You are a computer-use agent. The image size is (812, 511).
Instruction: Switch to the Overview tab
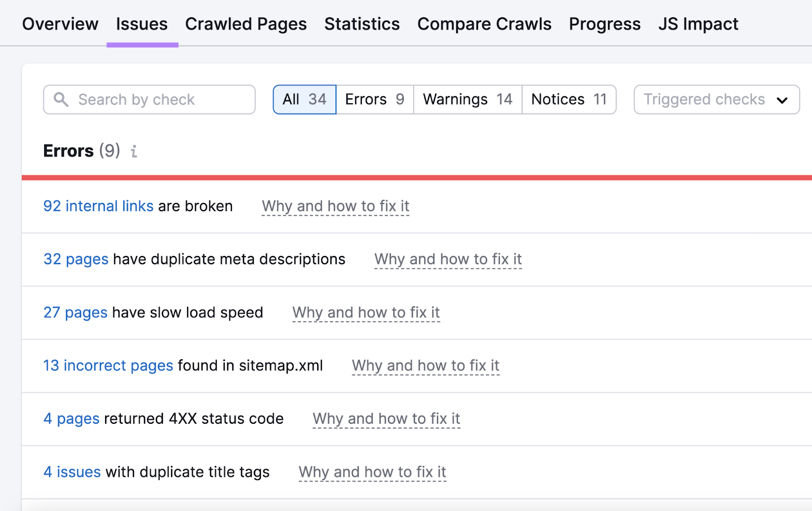pos(60,23)
